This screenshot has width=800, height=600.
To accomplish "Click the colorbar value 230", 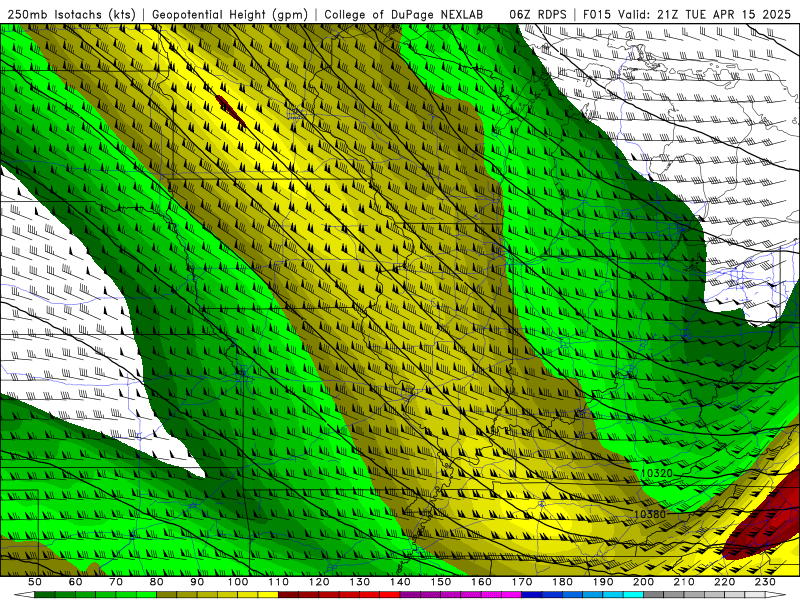I will (766, 582).
